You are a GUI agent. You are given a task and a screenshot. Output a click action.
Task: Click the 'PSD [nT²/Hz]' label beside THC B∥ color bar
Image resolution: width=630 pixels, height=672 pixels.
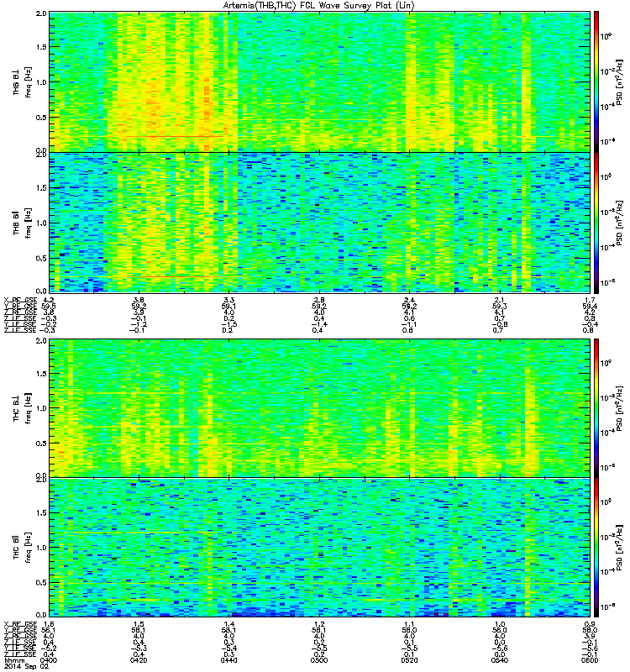point(620,548)
